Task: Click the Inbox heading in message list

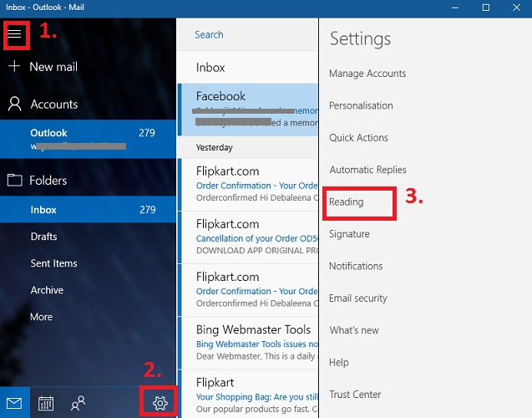Action: tap(210, 67)
